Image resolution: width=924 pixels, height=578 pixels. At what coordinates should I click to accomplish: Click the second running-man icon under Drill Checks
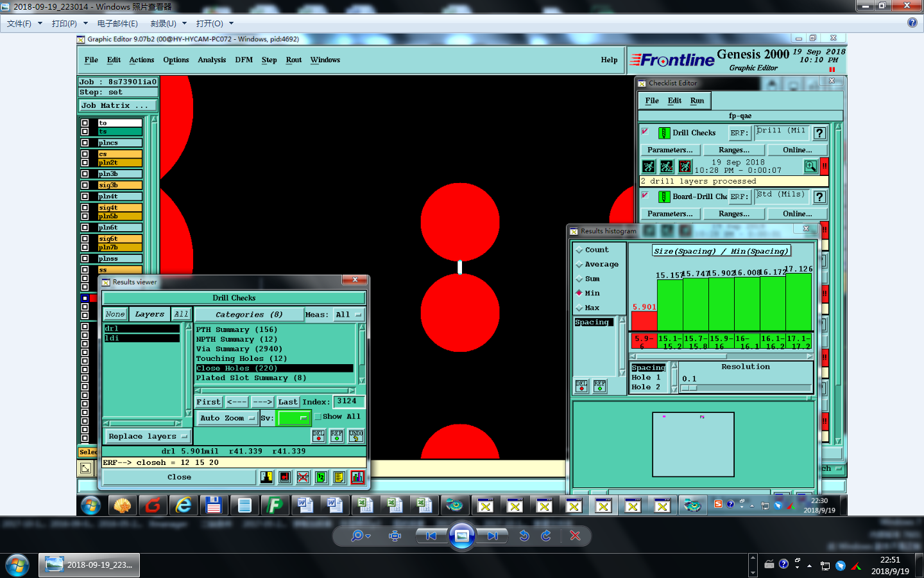(x=667, y=166)
